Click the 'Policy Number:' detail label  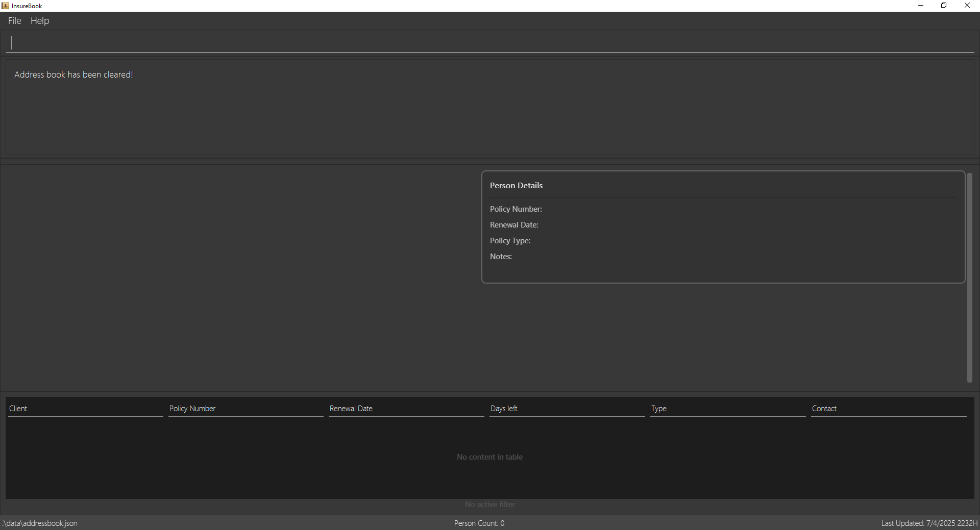click(516, 209)
